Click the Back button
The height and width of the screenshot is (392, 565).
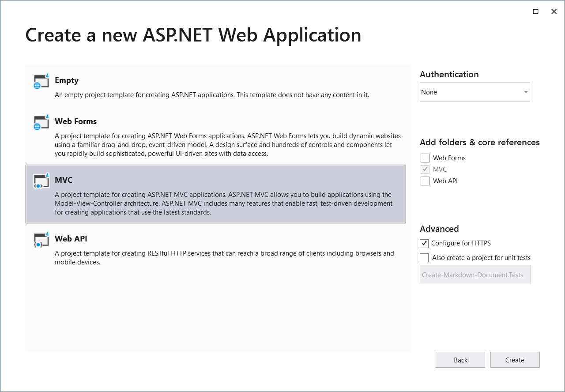pyautogui.click(x=460, y=360)
